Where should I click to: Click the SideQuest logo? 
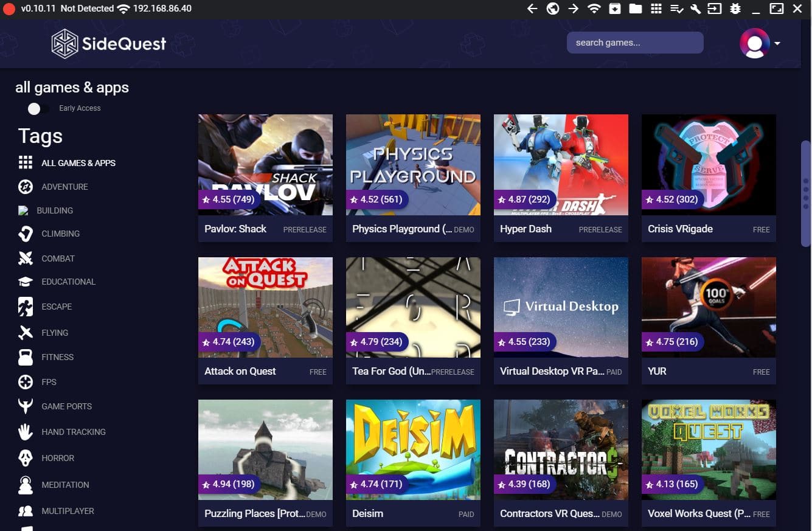click(x=108, y=43)
